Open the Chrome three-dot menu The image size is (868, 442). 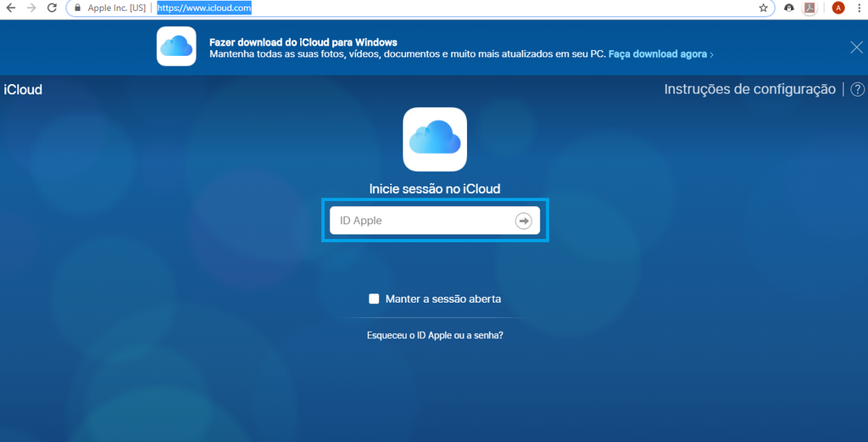859,8
